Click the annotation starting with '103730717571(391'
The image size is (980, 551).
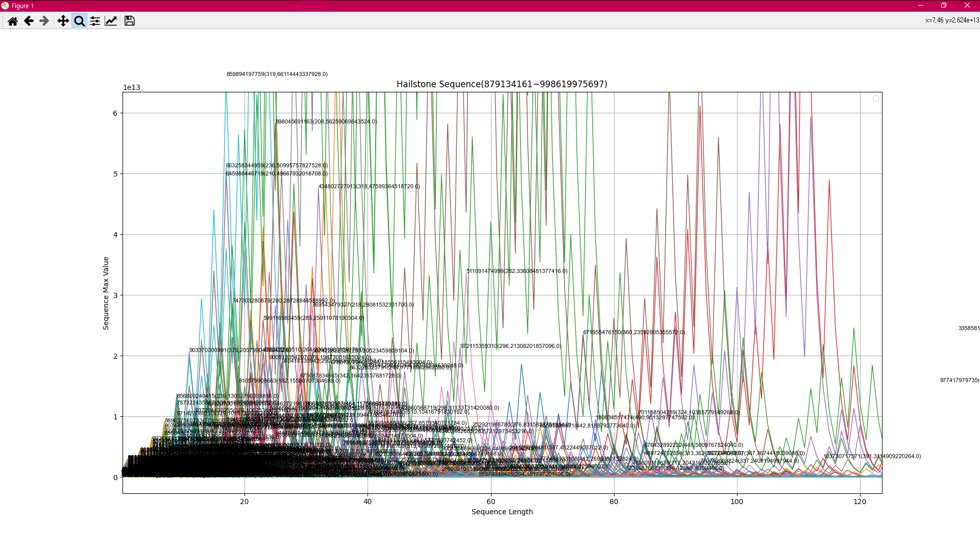[872, 456]
